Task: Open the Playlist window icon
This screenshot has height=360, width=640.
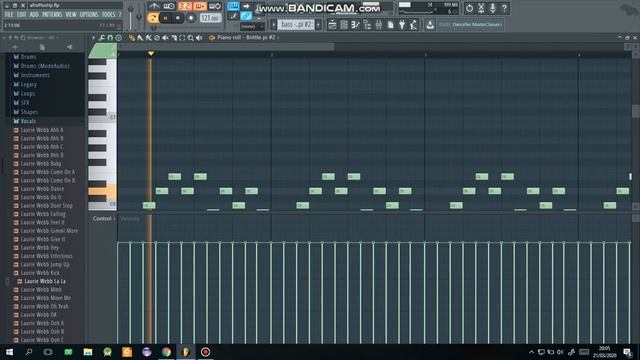Action: point(332,25)
